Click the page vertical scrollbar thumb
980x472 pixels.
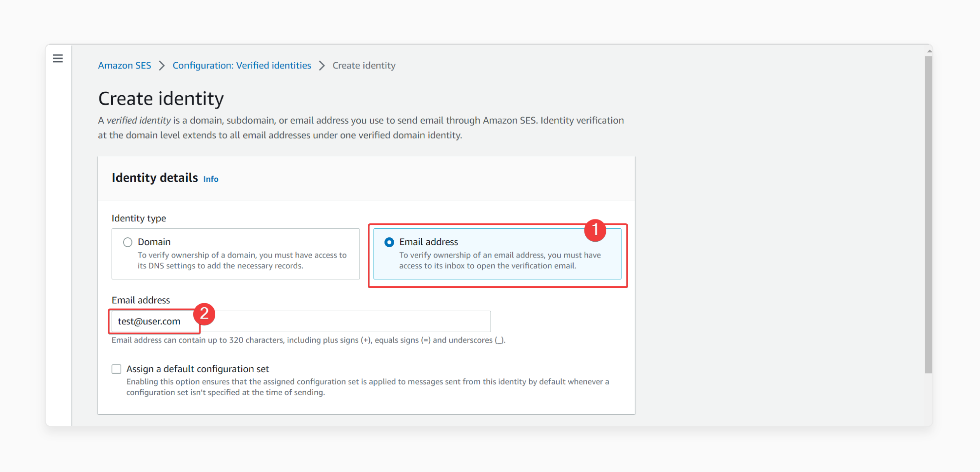(x=929, y=215)
